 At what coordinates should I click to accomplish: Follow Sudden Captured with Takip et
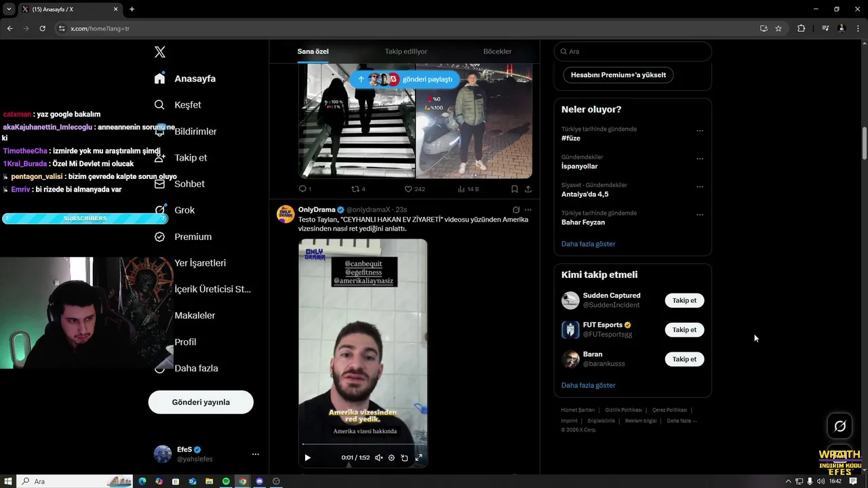pyautogui.click(x=684, y=300)
